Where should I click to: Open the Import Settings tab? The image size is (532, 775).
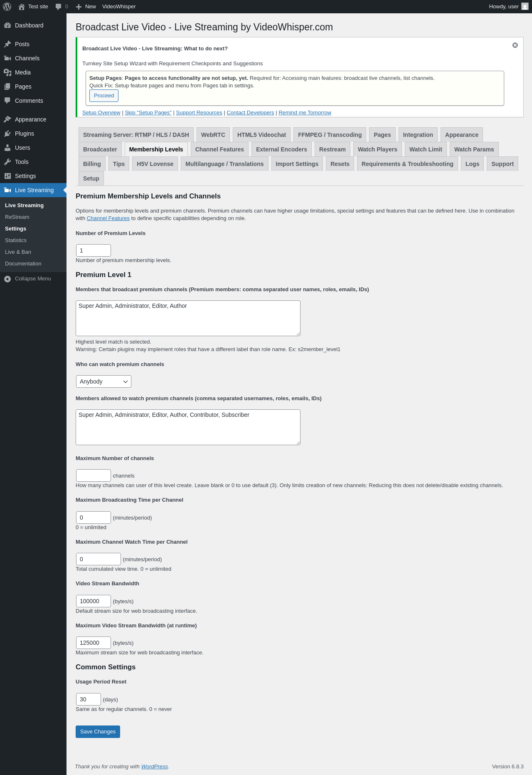pyautogui.click(x=297, y=164)
